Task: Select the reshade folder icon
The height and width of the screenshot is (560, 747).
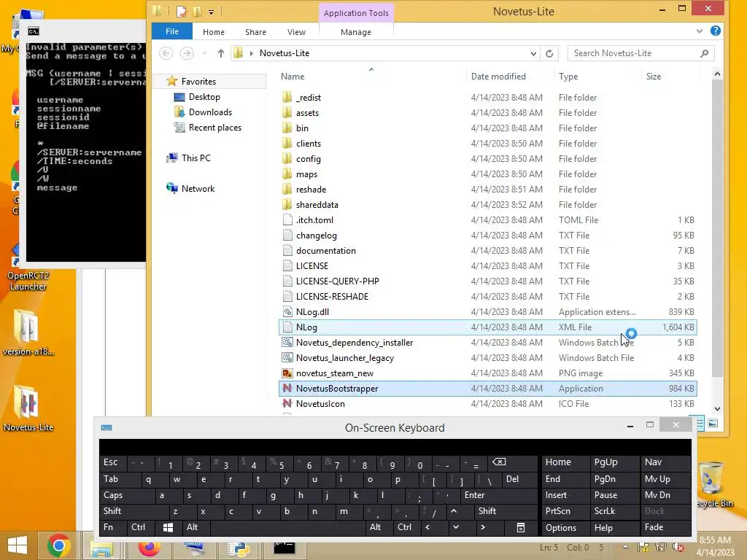Action: tap(287, 190)
